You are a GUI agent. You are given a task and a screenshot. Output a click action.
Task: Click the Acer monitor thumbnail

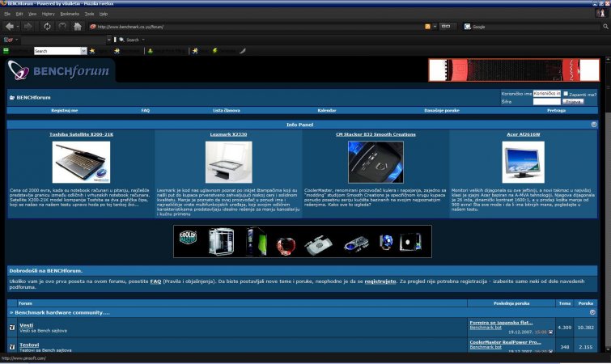[x=523, y=162]
